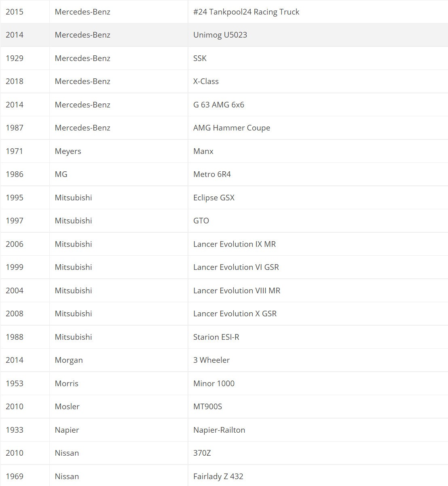Click the Meyers make cell

point(68,151)
